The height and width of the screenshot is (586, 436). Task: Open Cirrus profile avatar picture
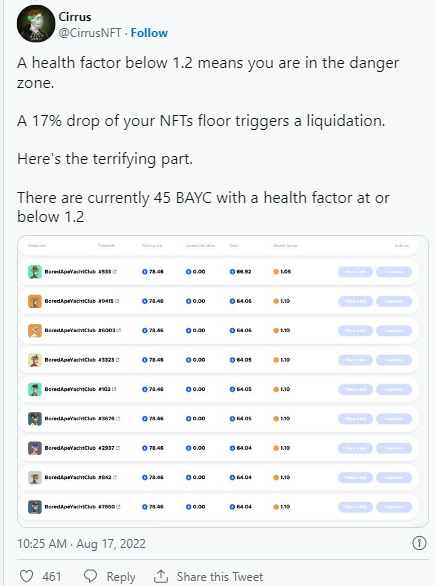pyautogui.click(x=36, y=24)
